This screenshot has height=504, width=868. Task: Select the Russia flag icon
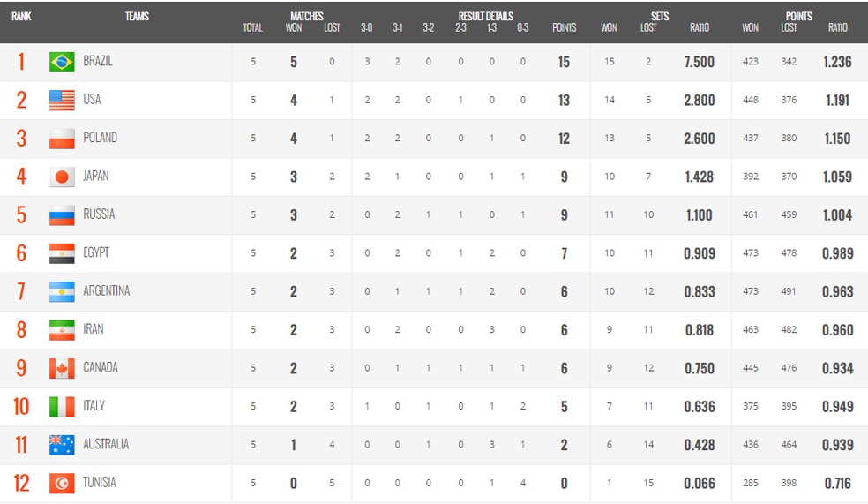coord(62,214)
